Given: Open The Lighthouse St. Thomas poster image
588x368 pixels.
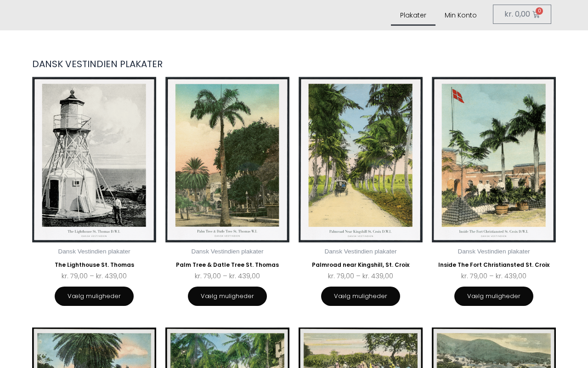Looking at the screenshot, I should [x=94, y=160].
